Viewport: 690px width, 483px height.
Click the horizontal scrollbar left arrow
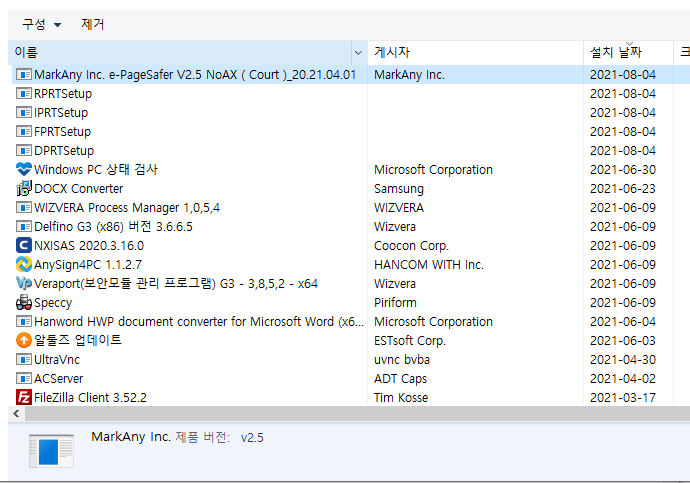click(17, 413)
